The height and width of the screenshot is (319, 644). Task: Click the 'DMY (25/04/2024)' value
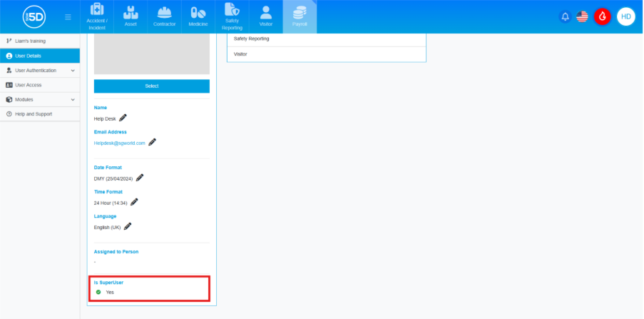(113, 179)
